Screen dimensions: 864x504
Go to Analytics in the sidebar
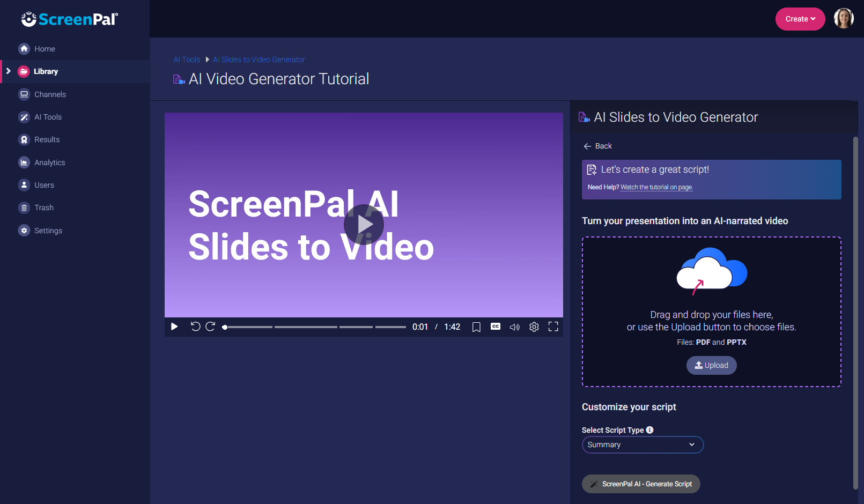pyautogui.click(x=49, y=162)
